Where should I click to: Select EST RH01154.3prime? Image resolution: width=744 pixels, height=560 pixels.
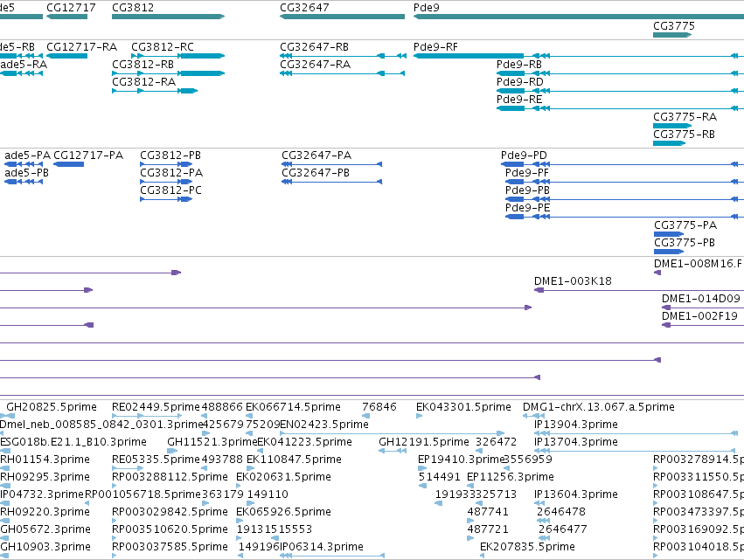pos(45,460)
